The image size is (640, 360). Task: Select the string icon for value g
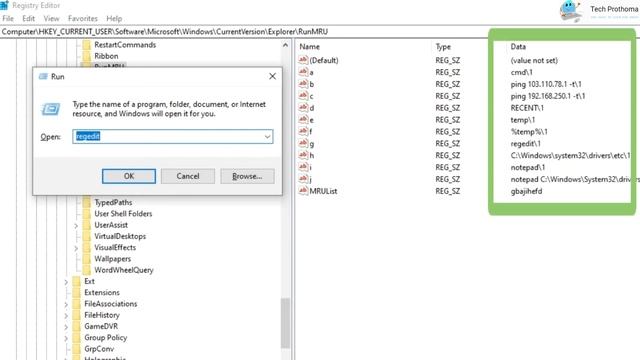click(x=303, y=143)
